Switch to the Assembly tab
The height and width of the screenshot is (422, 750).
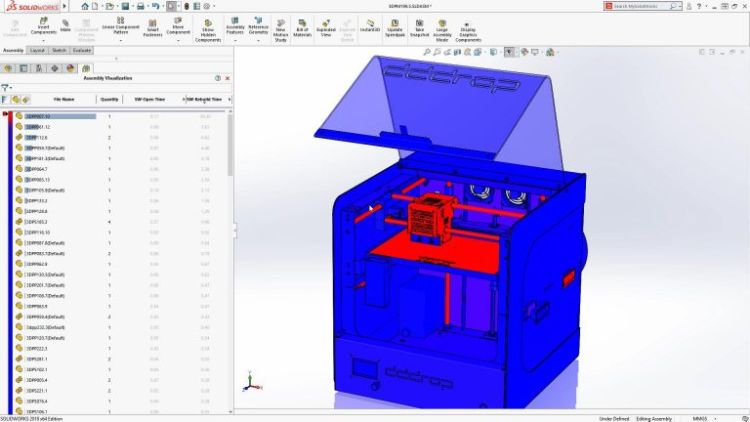[13, 50]
